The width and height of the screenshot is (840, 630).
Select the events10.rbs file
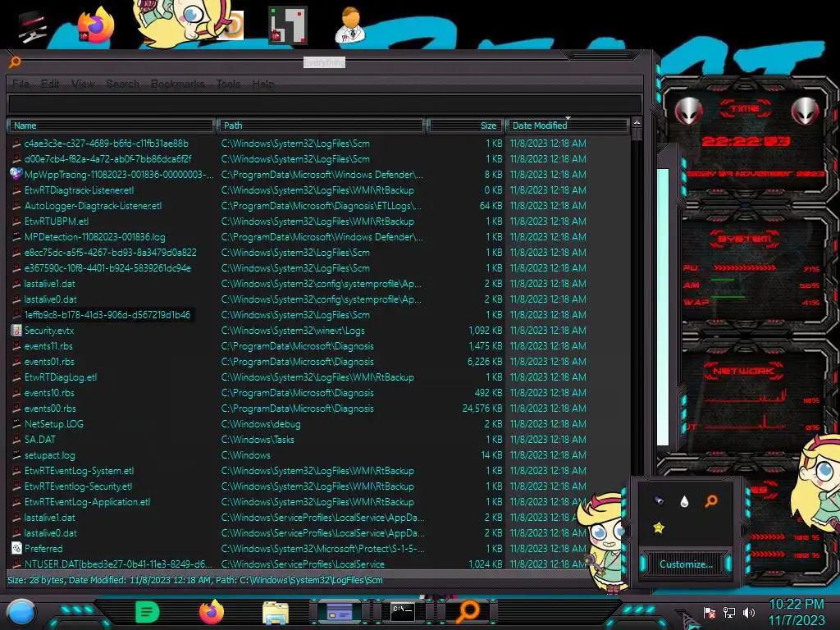pyautogui.click(x=49, y=393)
